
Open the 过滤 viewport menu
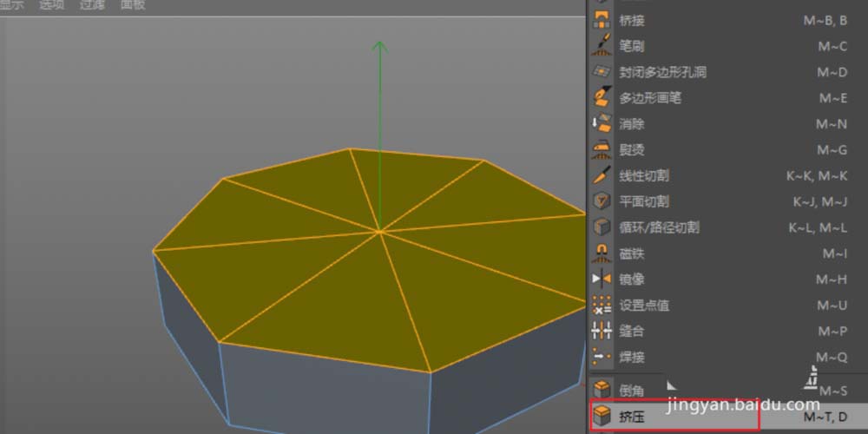pyautogui.click(x=93, y=5)
